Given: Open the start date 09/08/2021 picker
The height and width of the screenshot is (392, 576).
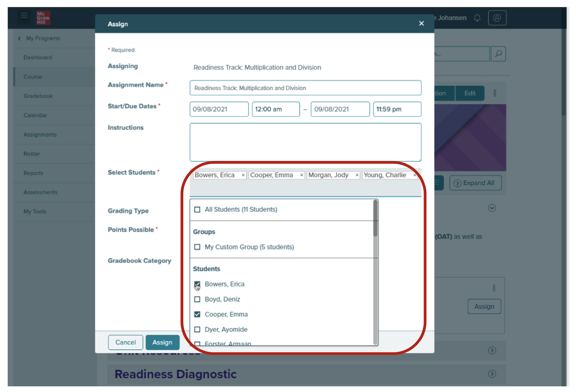Looking at the screenshot, I should [x=219, y=109].
